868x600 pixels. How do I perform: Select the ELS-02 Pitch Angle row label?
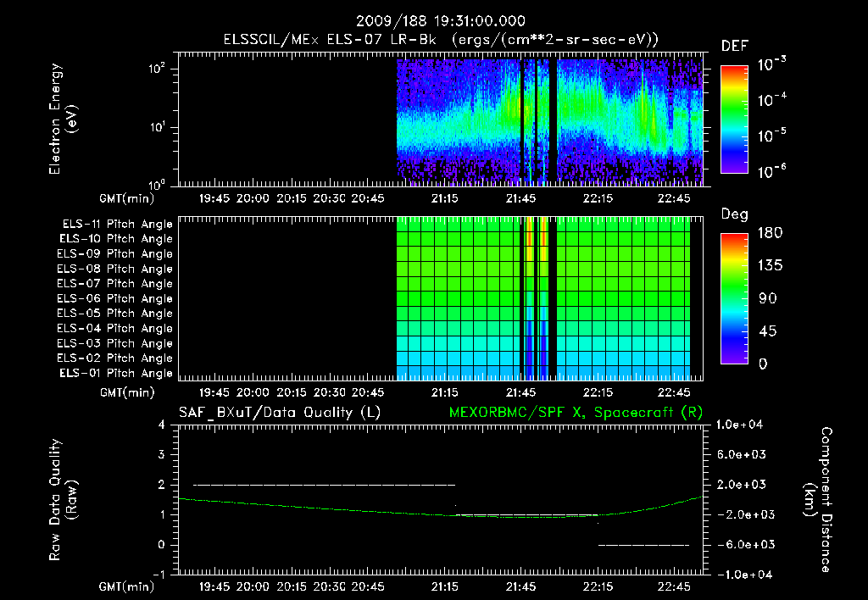tap(114, 358)
